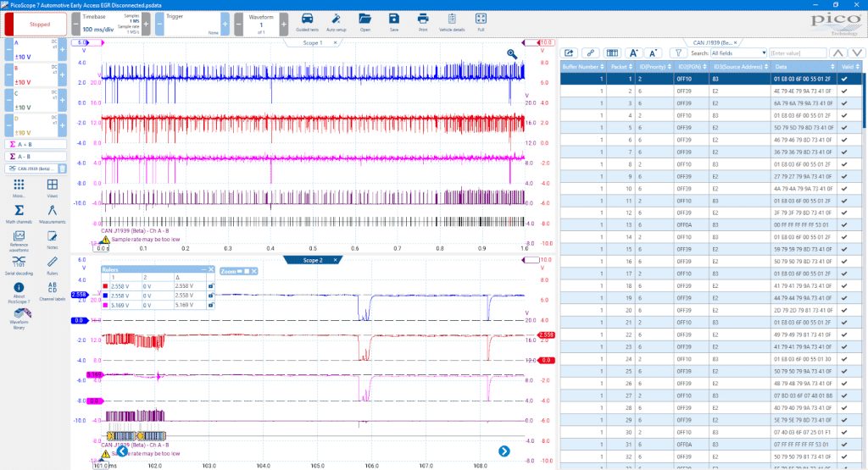Click the Auto setup wand icon
Viewport: 868px width, 470px height.
click(336, 19)
